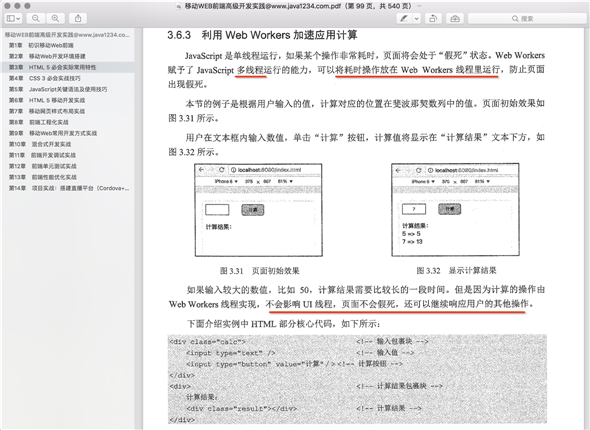
Task: Open the sidebar view options button
Action: click(13, 18)
